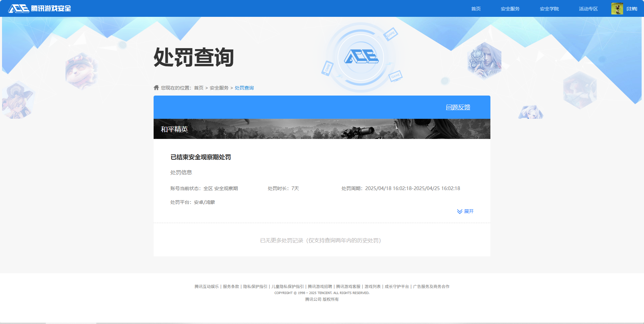Image resolution: width=644 pixels, height=324 pixels.
Task: Click the home icon in the breadcrumb
Action: tap(156, 87)
